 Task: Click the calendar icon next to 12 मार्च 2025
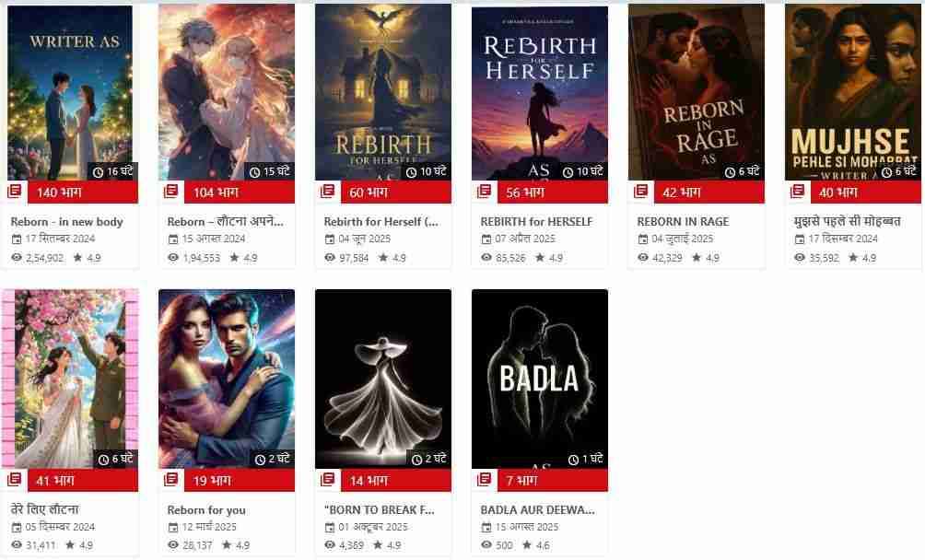pos(173,528)
